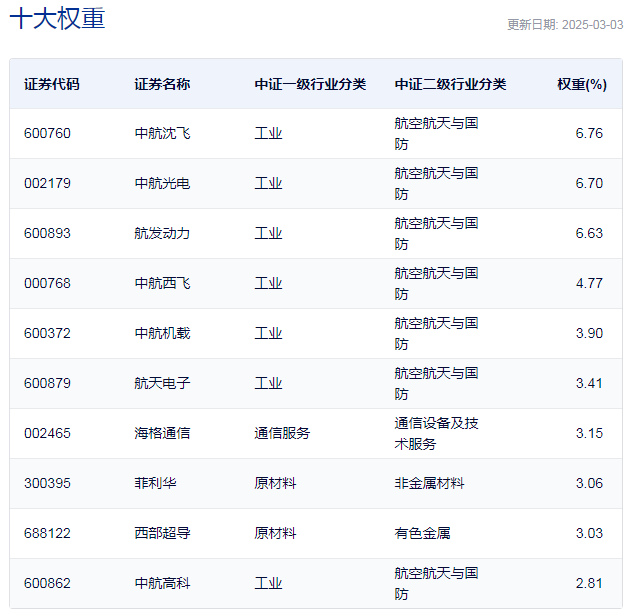
Task: Click the stock name 中航机载
Action: (162, 334)
